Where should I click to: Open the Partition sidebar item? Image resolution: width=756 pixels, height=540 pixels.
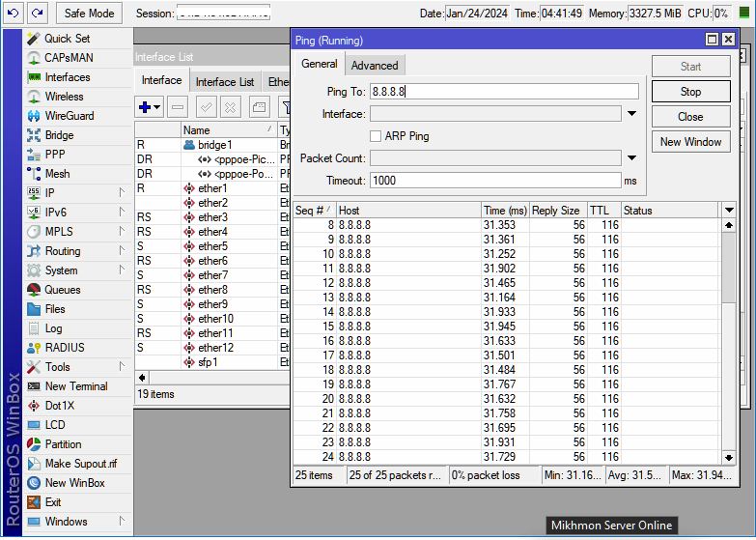63,444
